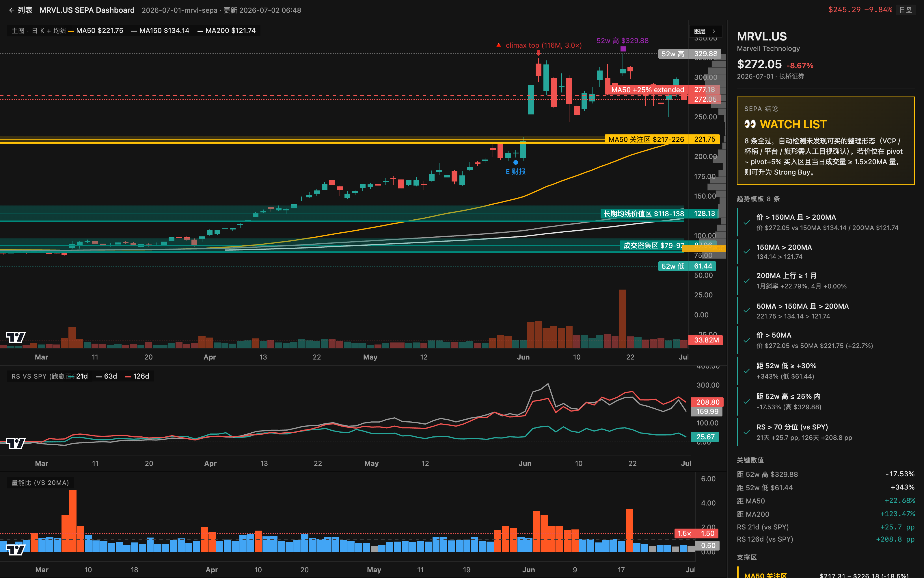The width and height of the screenshot is (924, 578).
Task: Click the 159.99 RS 63d value tag
Action: 707,411
